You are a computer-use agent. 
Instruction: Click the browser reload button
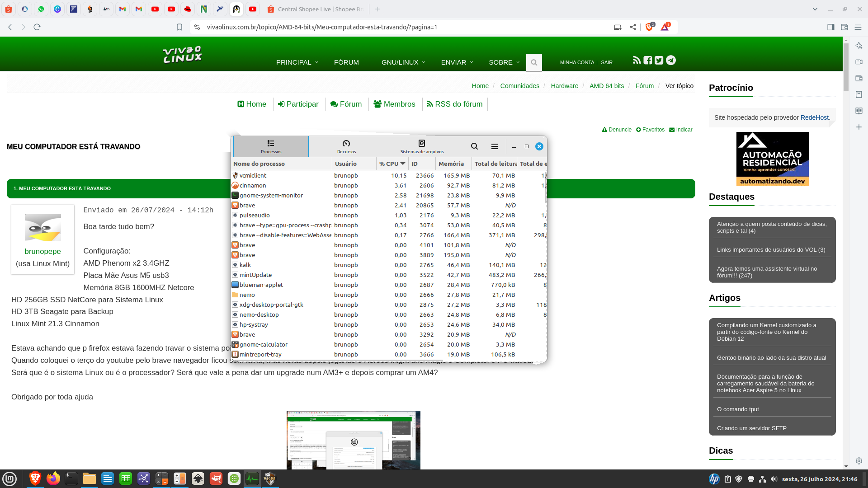tap(37, 27)
